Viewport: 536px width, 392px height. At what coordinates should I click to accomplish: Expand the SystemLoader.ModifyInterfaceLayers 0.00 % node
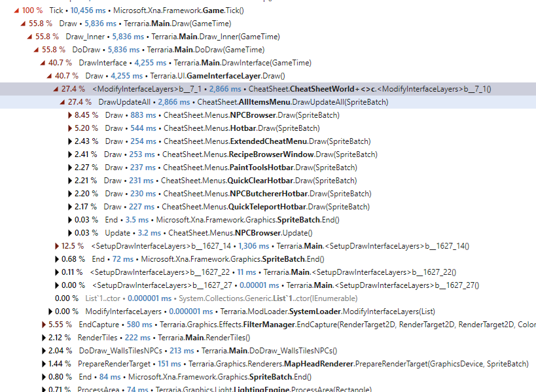(x=50, y=312)
